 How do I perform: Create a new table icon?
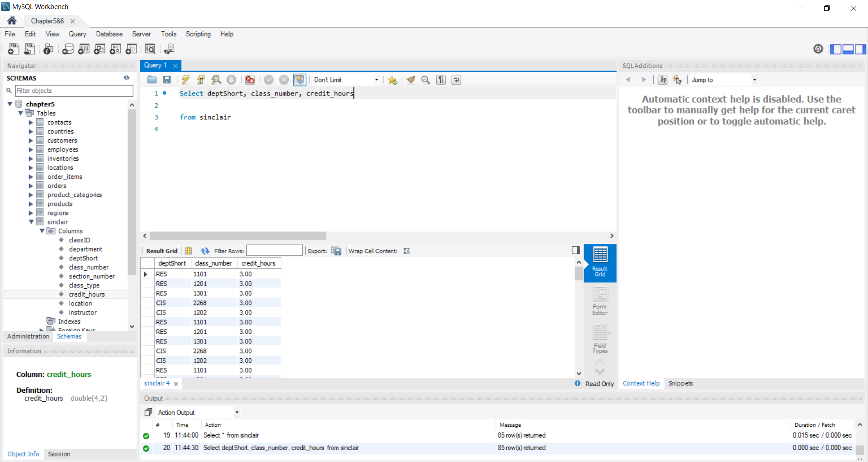click(84, 49)
